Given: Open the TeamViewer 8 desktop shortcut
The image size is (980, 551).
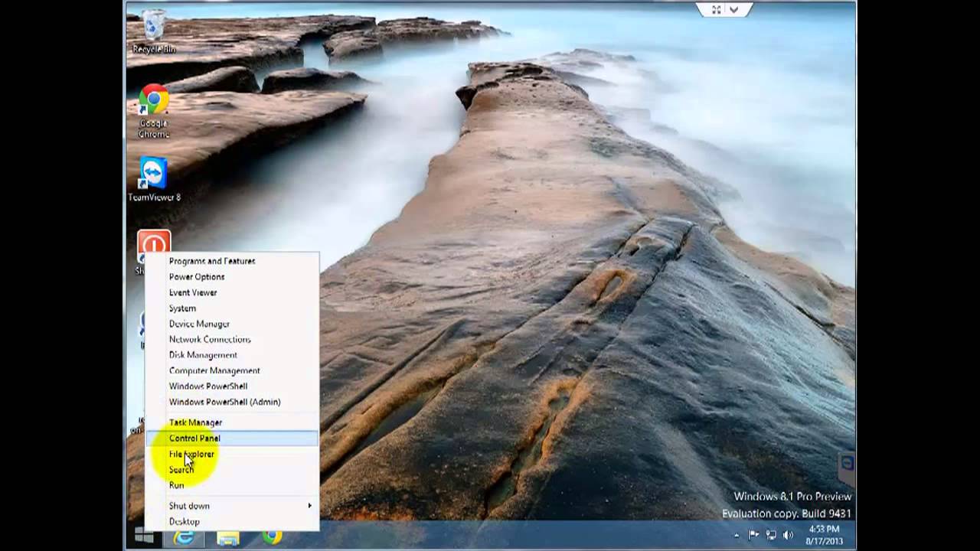Looking at the screenshot, I should 154,180.
